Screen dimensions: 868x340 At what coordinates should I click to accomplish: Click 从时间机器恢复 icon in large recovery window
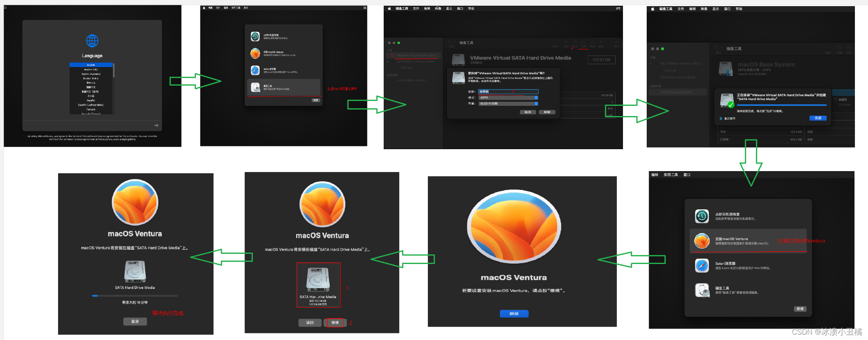pos(702,216)
